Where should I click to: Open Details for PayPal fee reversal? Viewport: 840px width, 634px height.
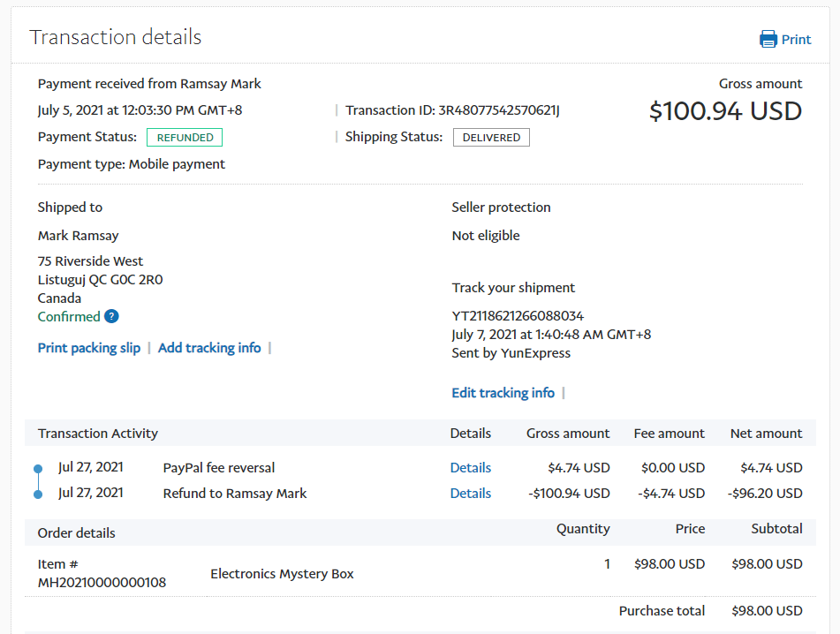pos(470,468)
